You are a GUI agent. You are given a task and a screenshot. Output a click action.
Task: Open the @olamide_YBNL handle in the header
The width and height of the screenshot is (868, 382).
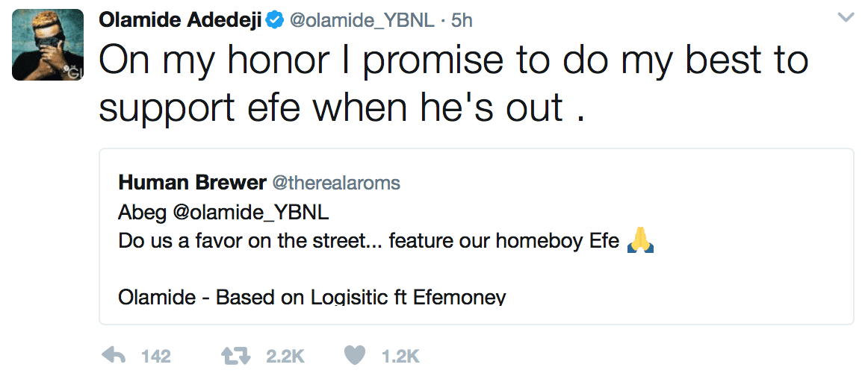[362, 20]
